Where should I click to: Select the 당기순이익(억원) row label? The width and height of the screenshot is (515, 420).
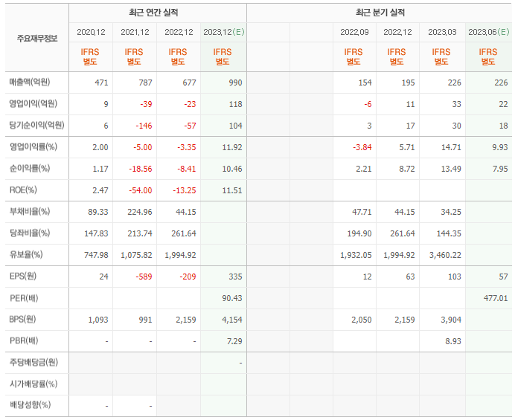(36, 125)
